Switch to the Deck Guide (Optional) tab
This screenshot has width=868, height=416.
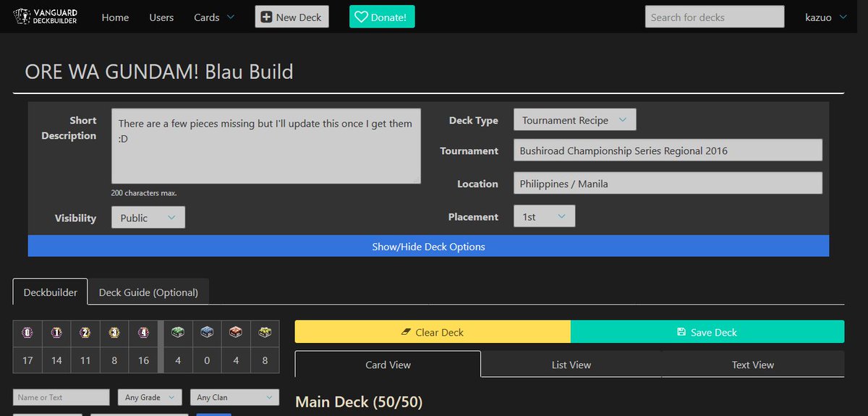click(x=148, y=292)
